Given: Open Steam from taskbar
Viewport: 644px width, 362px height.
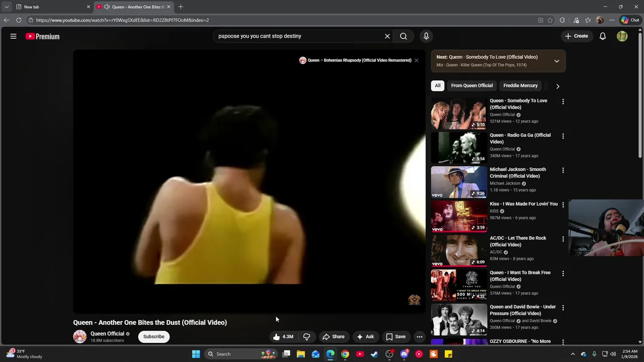Looking at the screenshot, I should (374, 354).
